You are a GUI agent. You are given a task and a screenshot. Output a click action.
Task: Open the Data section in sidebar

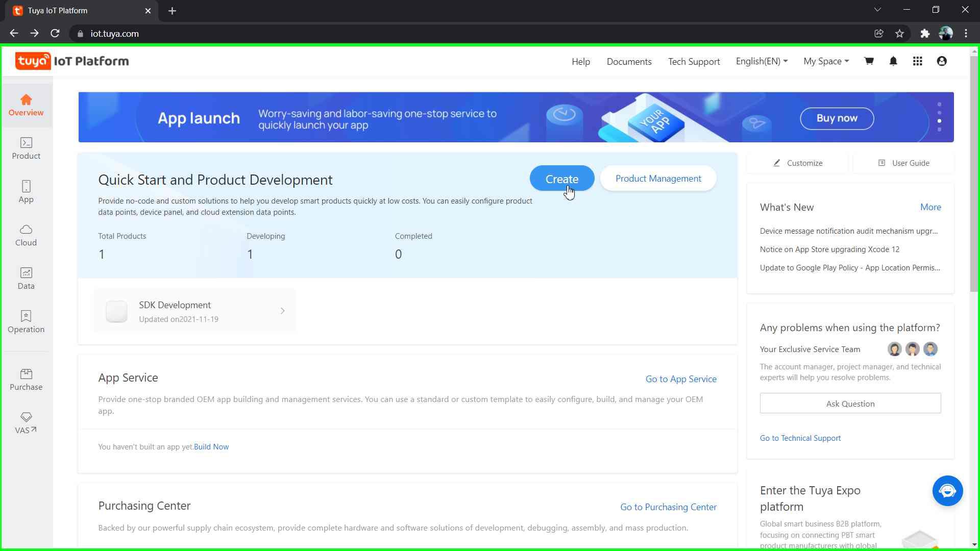(x=26, y=279)
